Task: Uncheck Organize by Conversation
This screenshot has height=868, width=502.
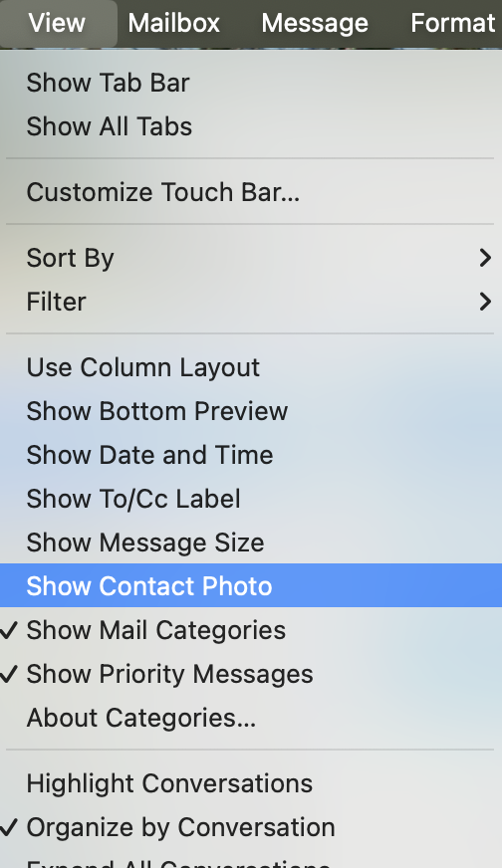Action: click(x=251, y=827)
